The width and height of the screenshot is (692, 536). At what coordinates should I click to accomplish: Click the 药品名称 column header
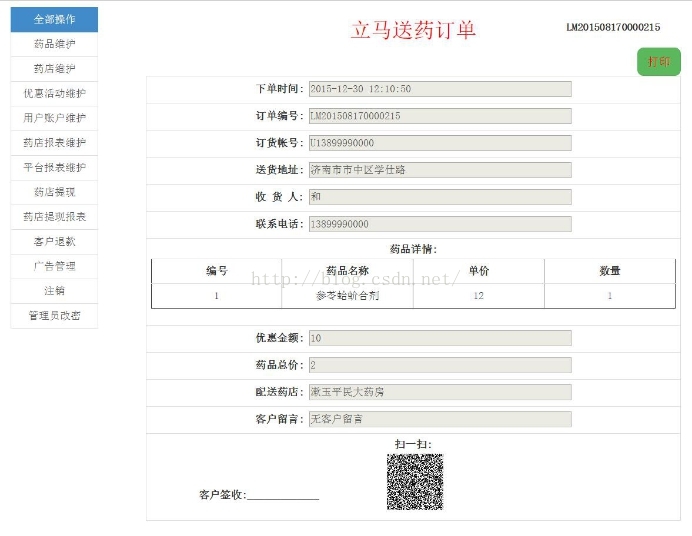347,271
